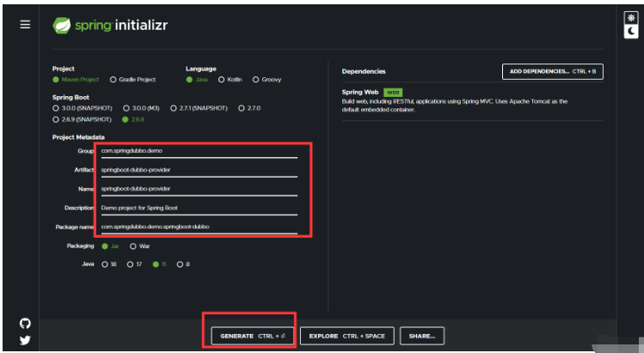The height and width of the screenshot is (353, 644).
Task: Switch to the light theme sun icon
Action: pyautogui.click(x=631, y=18)
